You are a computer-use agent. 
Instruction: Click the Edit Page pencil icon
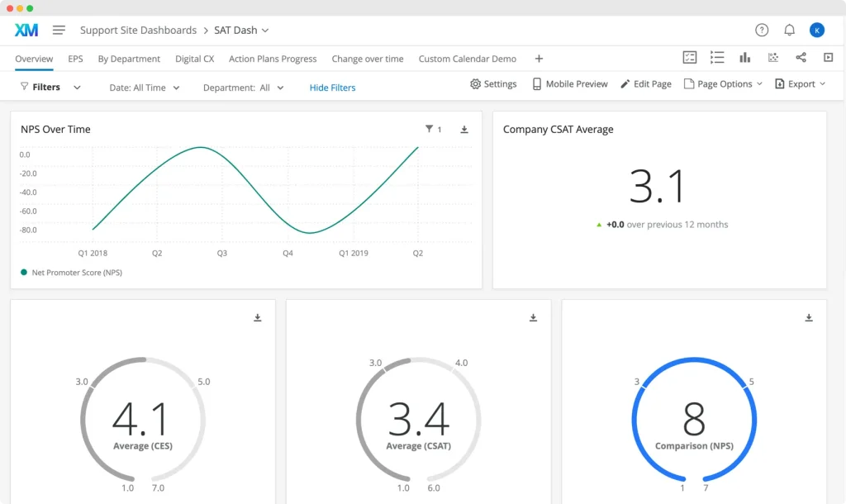625,83
